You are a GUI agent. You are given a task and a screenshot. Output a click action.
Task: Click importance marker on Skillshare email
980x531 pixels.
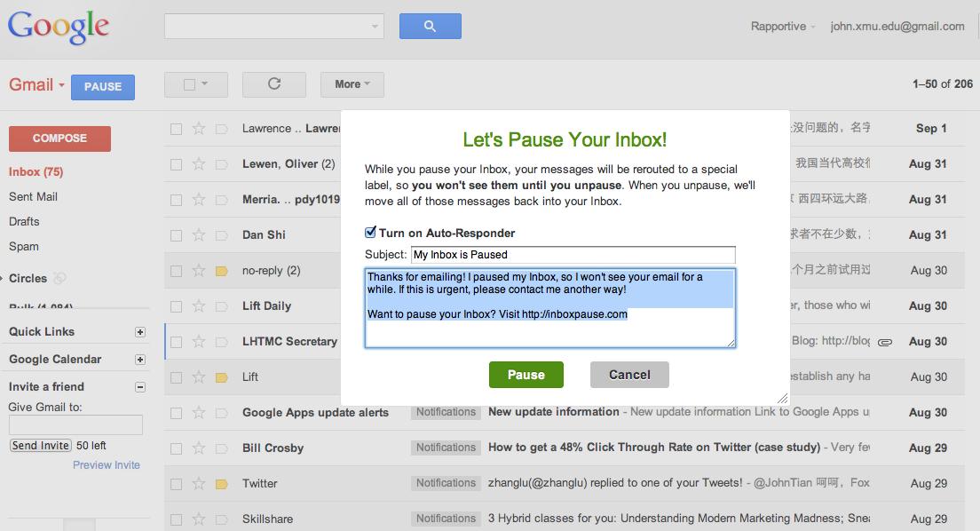[x=221, y=519]
